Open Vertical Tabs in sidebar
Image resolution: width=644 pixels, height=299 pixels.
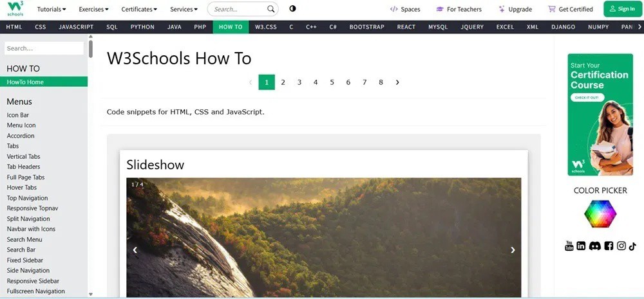[23, 157]
